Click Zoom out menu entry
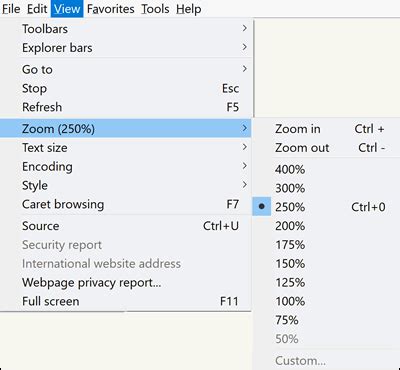400x370 pixels. point(326,147)
